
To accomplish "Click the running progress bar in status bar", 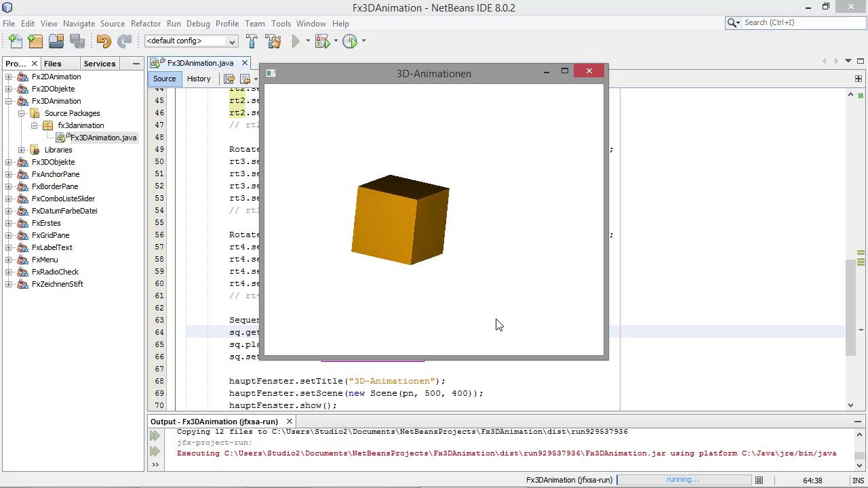I will [682, 480].
